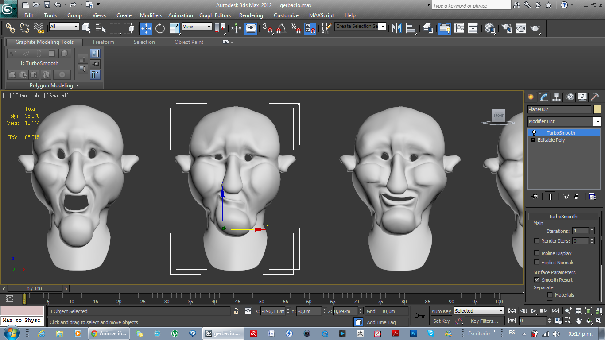Open the Curve Editor from toolbar
Screen dimensions: 605x364
click(x=459, y=28)
